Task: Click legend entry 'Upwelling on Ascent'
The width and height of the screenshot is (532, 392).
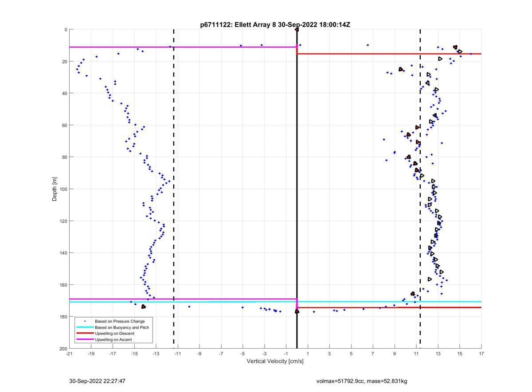Action: pyautogui.click(x=113, y=339)
